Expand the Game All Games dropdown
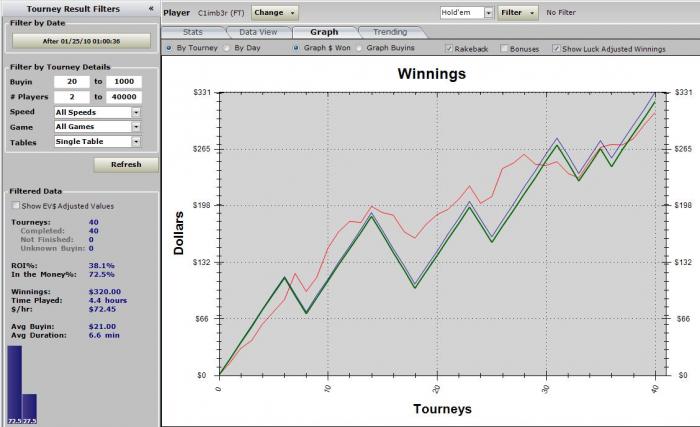The width and height of the screenshot is (700, 427). point(136,127)
